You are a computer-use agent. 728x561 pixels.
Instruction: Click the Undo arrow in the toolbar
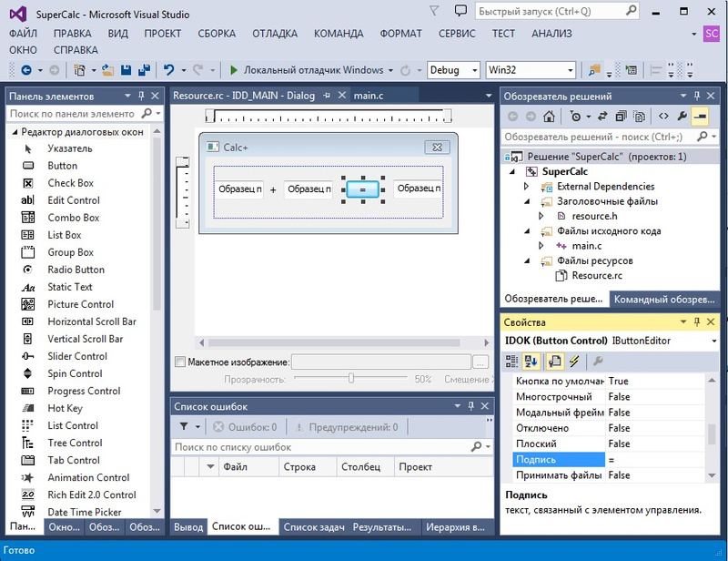tap(168, 70)
